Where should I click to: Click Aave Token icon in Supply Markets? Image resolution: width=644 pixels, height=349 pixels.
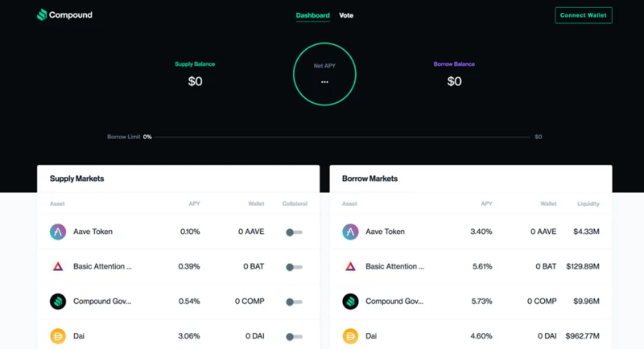pos(58,232)
